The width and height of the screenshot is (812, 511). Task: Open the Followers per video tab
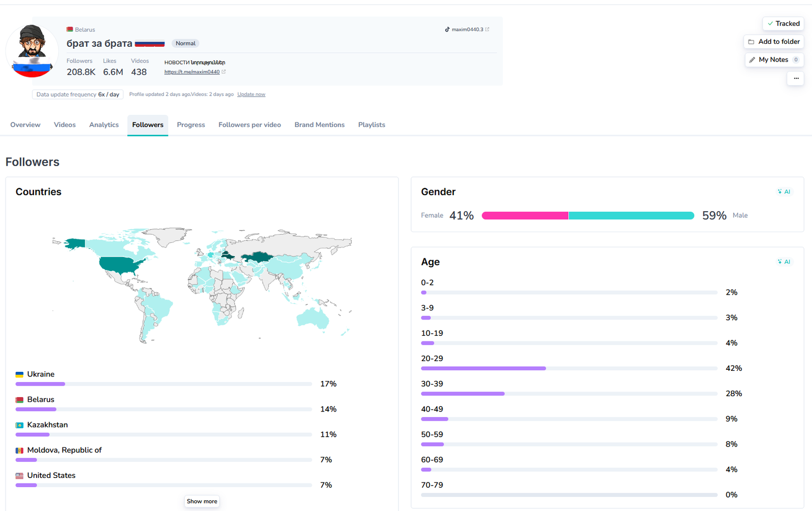[249, 125]
